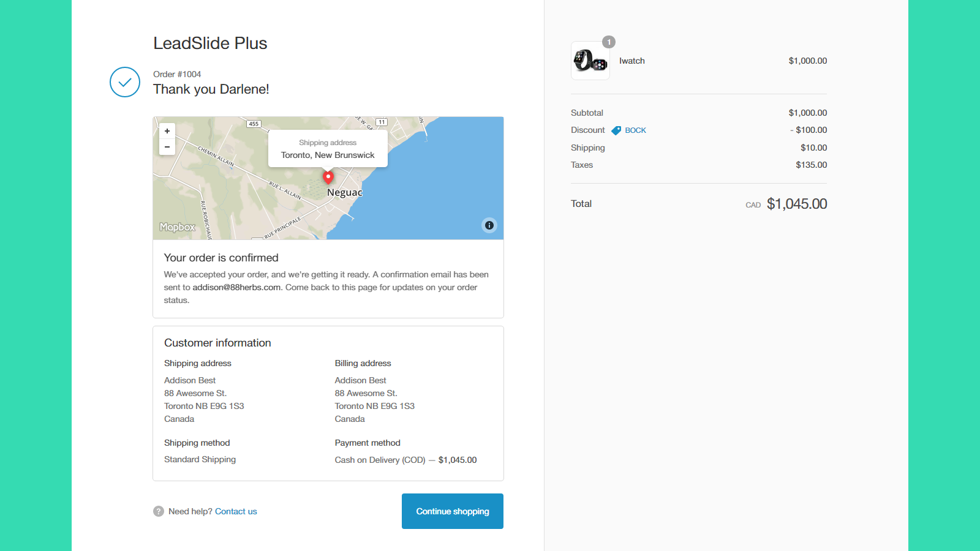
Task: Click the discount tag icon
Action: click(x=616, y=130)
